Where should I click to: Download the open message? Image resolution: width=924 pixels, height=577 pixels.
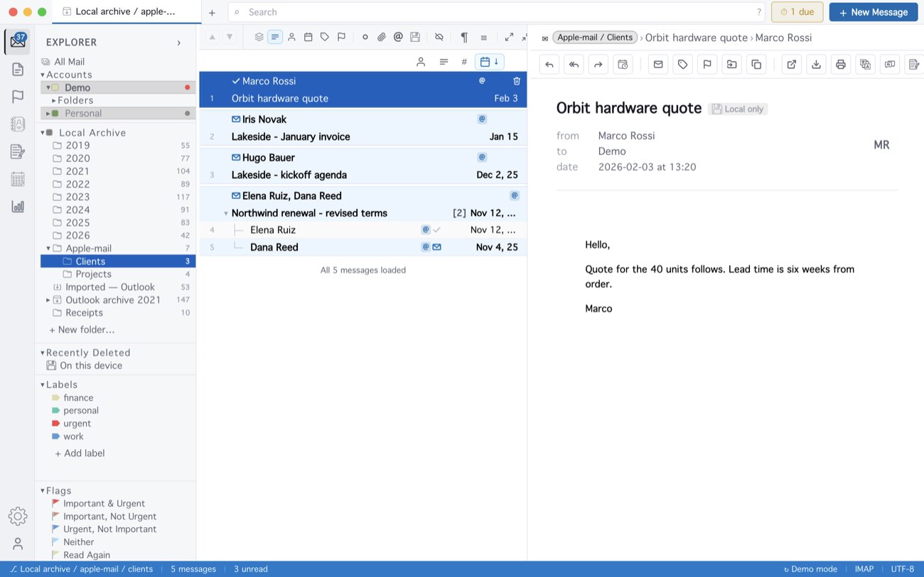point(816,65)
